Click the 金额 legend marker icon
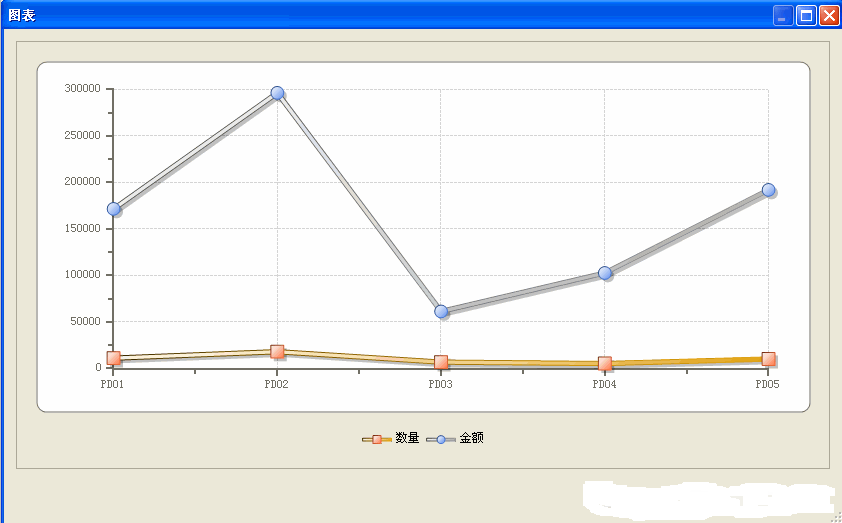842x523 pixels. tap(441, 439)
